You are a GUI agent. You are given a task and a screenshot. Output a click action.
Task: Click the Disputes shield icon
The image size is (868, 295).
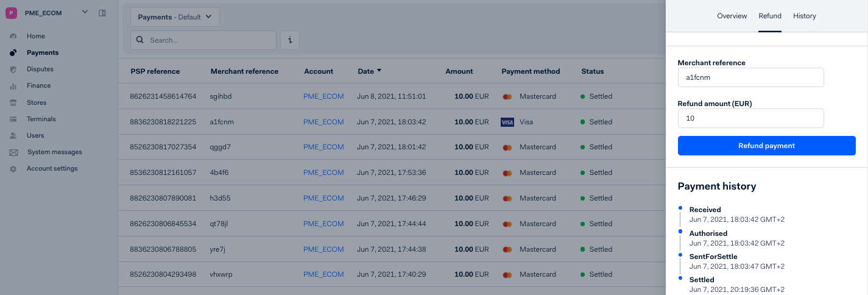(x=13, y=69)
